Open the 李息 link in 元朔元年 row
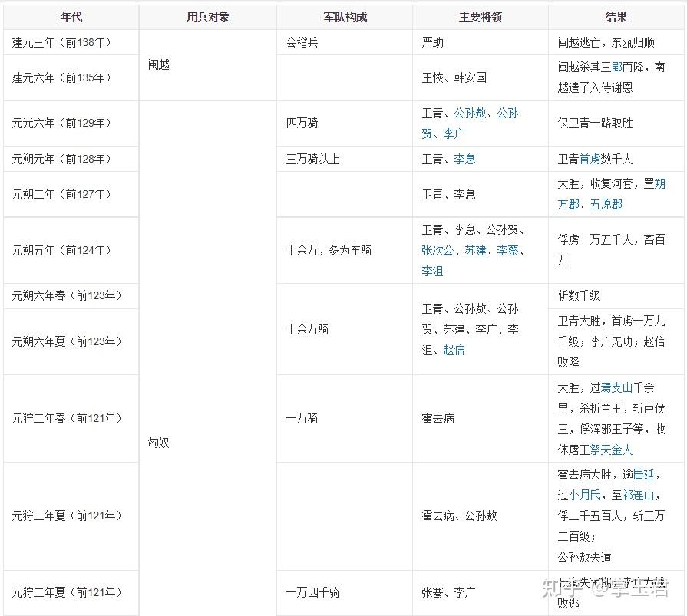This screenshot has height=616, width=687. [x=464, y=159]
